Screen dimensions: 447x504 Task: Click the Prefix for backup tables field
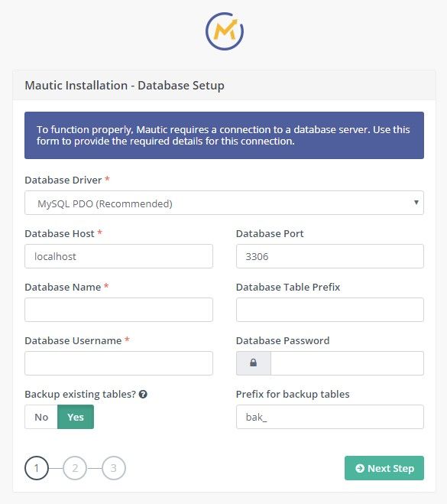(330, 417)
